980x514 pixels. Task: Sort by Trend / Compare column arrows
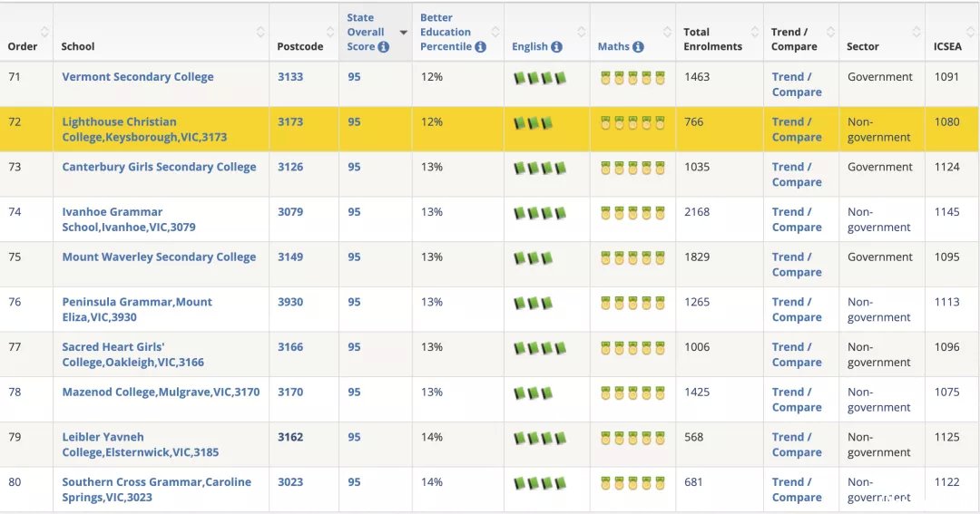pyautogui.click(x=830, y=32)
